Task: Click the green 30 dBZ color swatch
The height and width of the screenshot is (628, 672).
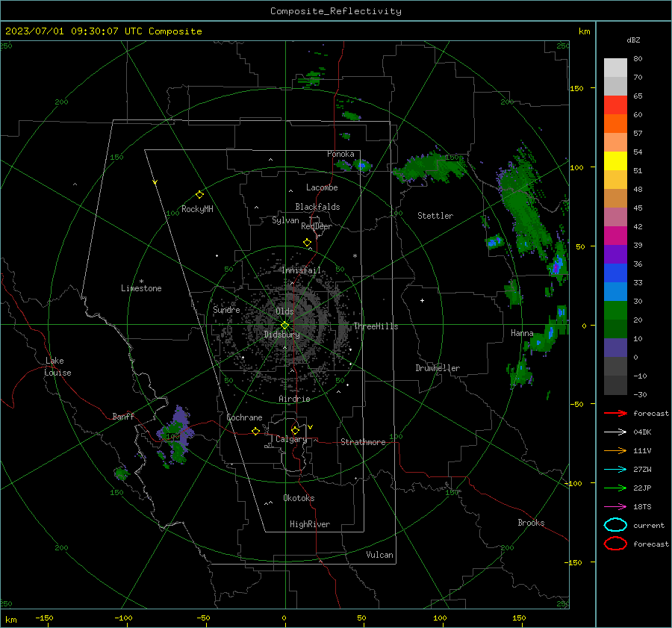Action: pyautogui.click(x=615, y=311)
